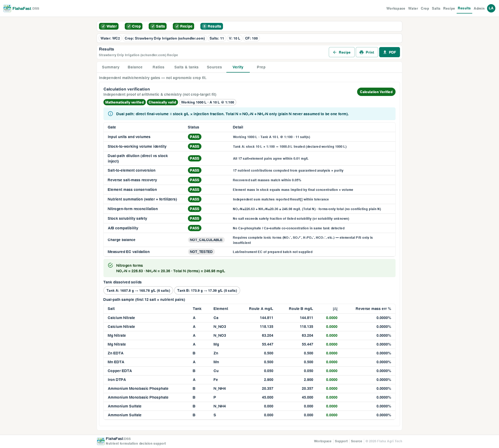499x448 pixels.
Task: Select the Results step chip
Action: pyautogui.click(x=212, y=26)
